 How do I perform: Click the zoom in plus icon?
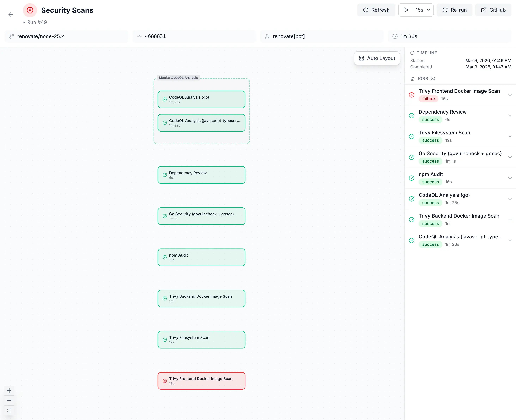(9, 391)
